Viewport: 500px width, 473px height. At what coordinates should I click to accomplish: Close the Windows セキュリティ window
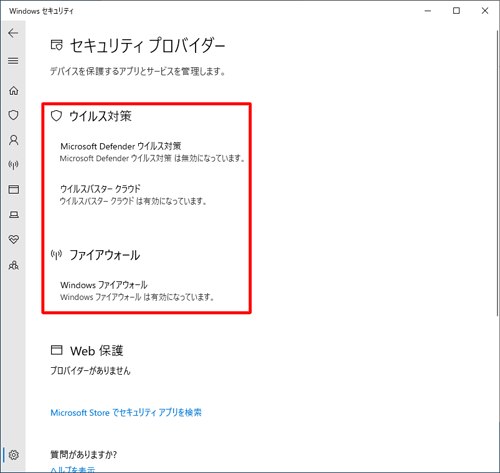[x=485, y=11]
